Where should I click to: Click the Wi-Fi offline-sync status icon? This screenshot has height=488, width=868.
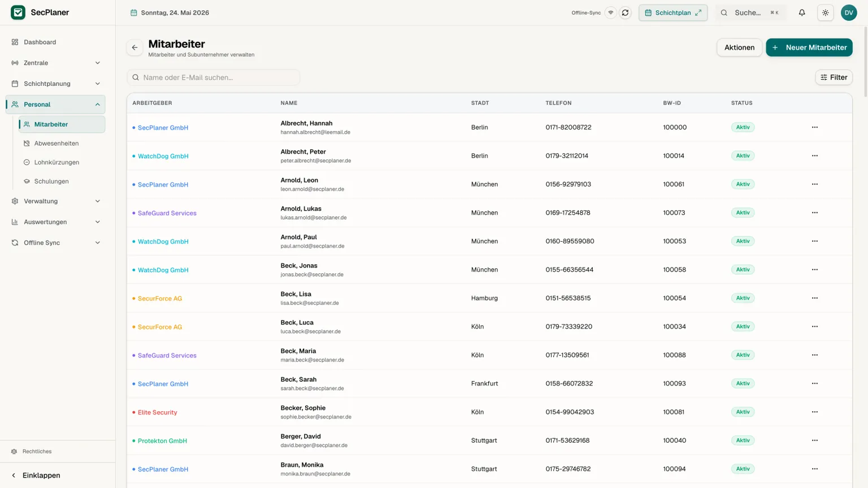(610, 12)
